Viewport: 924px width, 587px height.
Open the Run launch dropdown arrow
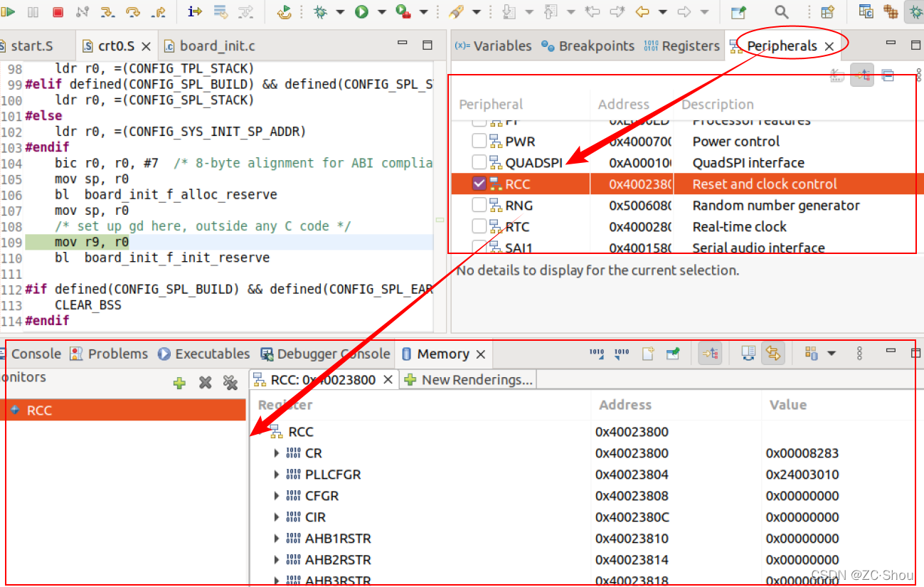[381, 12]
